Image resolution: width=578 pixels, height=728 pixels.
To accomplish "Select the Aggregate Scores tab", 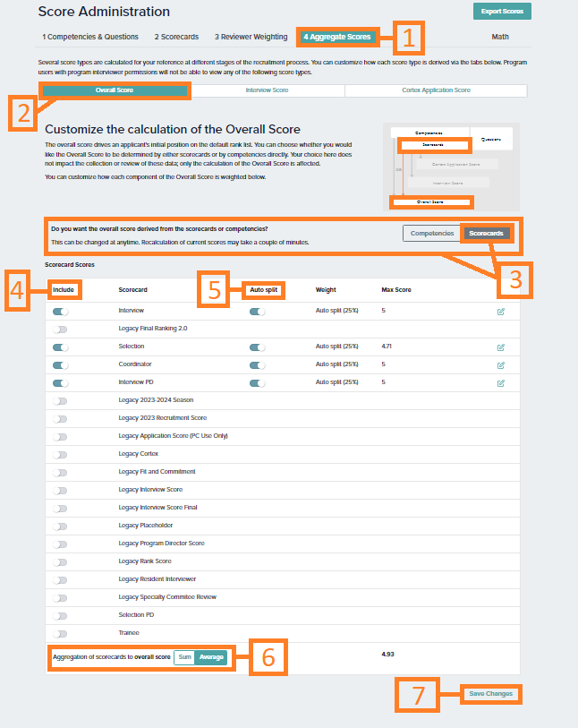I will (337, 37).
